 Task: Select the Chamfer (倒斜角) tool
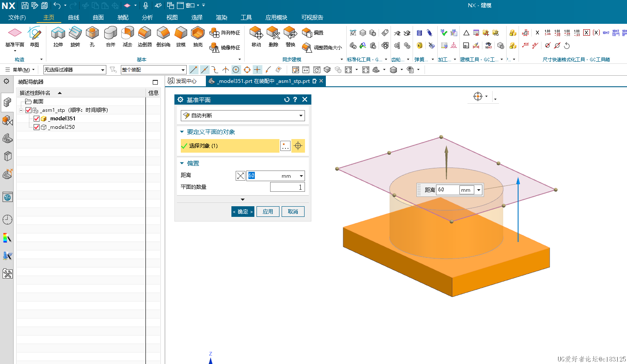(x=163, y=37)
